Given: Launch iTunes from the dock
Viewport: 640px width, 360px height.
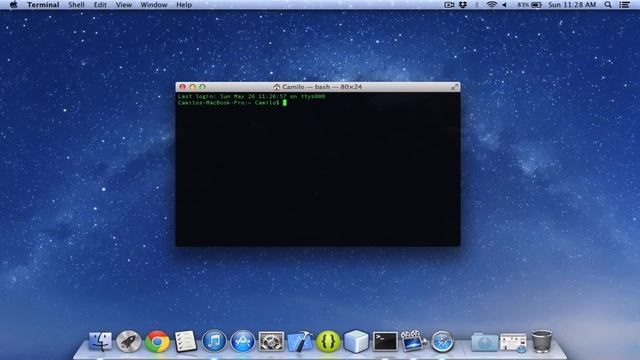Looking at the screenshot, I should pos(214,341).
